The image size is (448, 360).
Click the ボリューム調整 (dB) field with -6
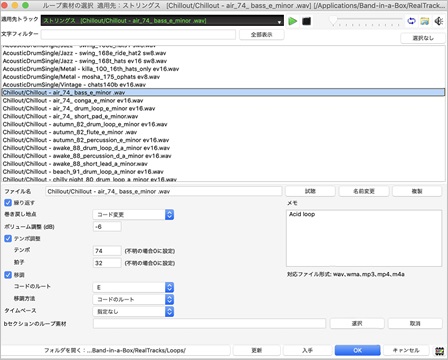(107, 227)
